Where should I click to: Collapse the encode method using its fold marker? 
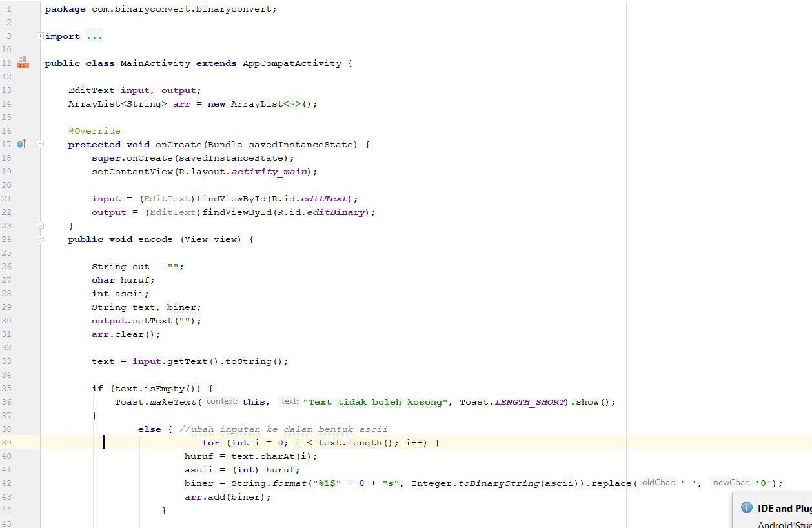(x=40, y=239)
